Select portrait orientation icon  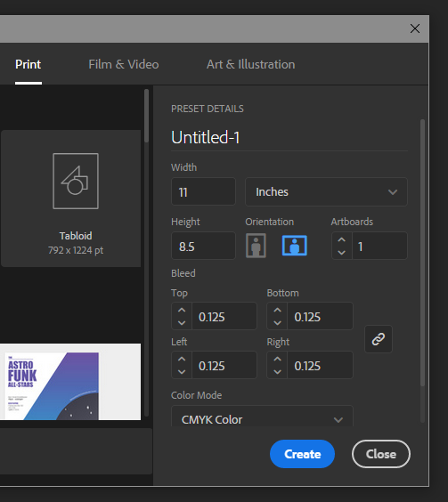click(256, 246)
